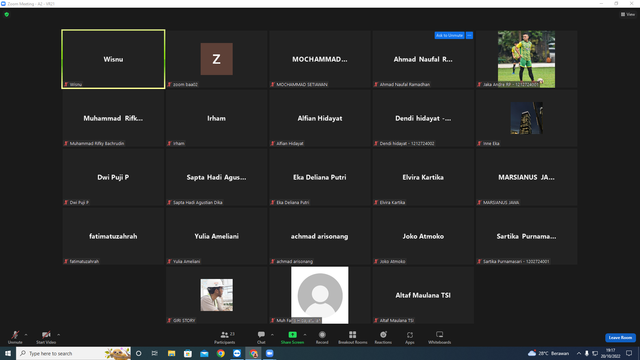This screenshot has width=640, height=360.
Task: Select the Elvira Kartika tile
Action: (423, 177)
